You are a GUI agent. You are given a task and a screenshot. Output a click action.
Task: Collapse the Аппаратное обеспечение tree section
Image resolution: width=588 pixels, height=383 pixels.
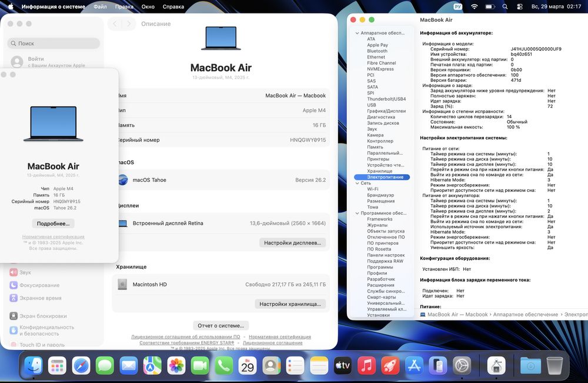(357, 33)
